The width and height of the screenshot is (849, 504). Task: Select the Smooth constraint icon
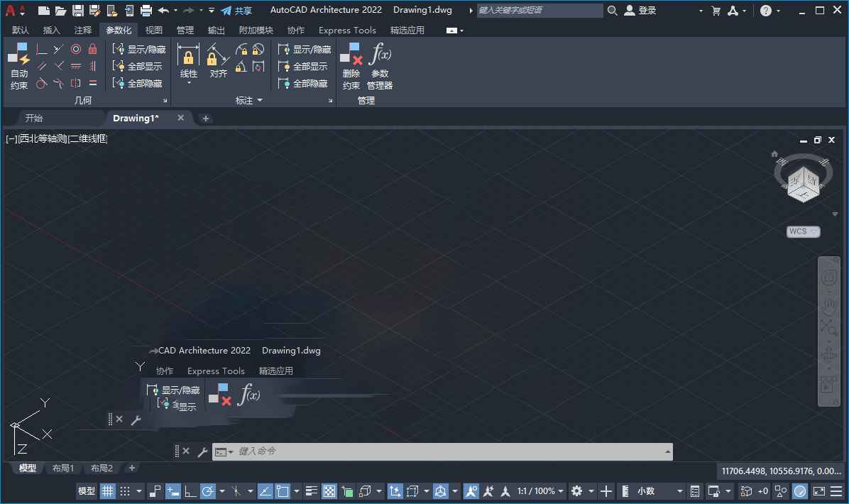tap(58, 83)
